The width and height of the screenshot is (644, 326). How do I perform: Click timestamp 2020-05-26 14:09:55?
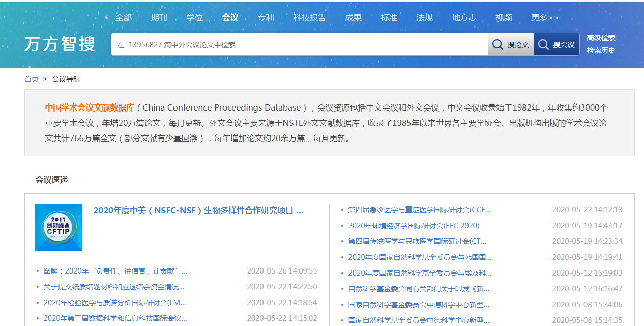click(282, 271)
